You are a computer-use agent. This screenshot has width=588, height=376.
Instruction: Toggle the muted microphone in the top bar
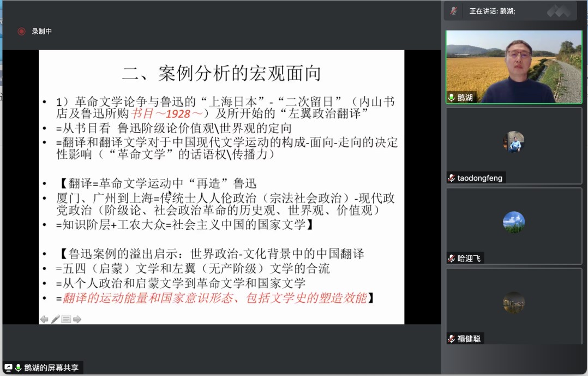point(453,10)
